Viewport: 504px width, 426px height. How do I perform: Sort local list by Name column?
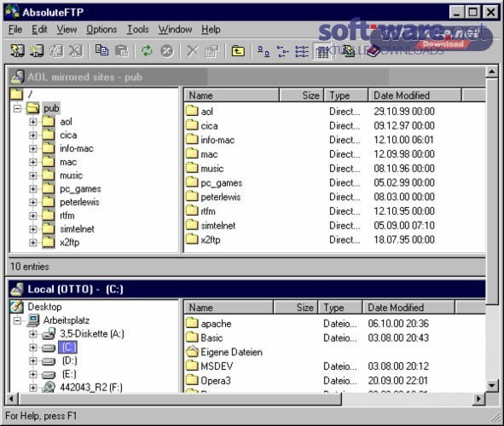(x=229, y=308)
